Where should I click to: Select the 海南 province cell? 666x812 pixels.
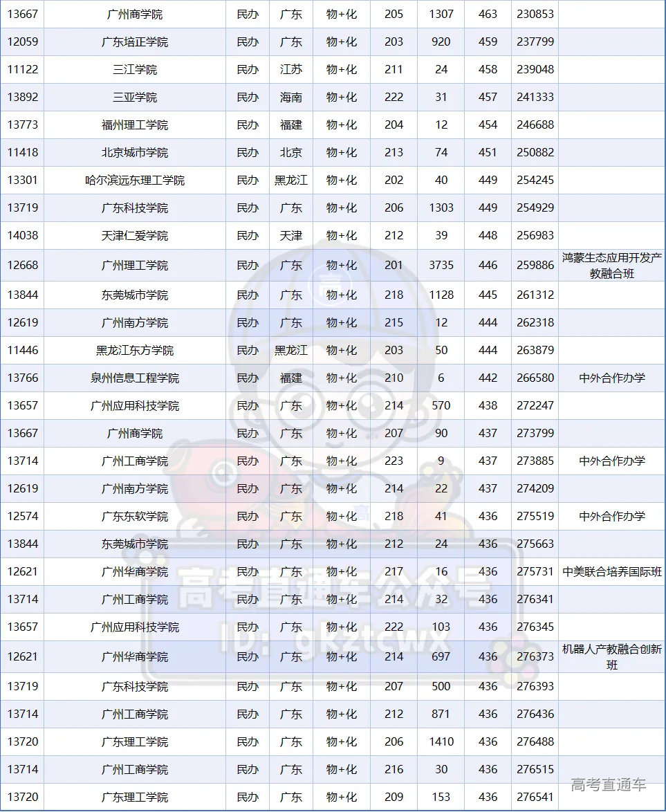[x=291, y=98]
